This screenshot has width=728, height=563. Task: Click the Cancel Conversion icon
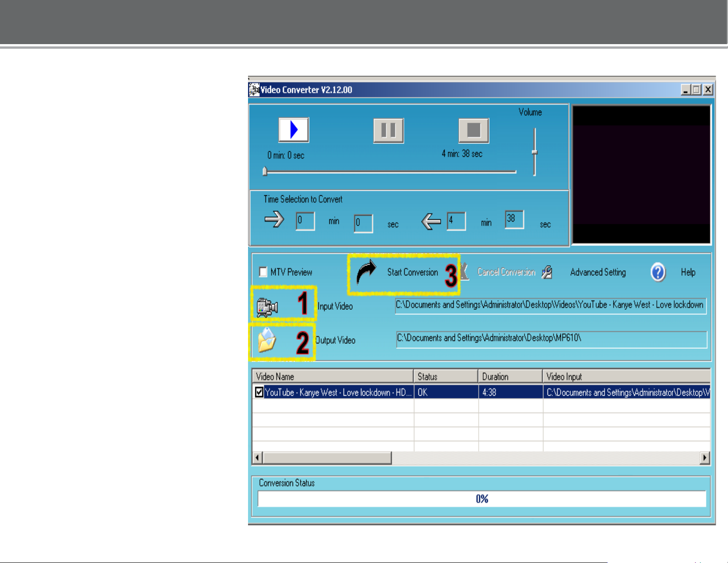[x=465, y=272]
